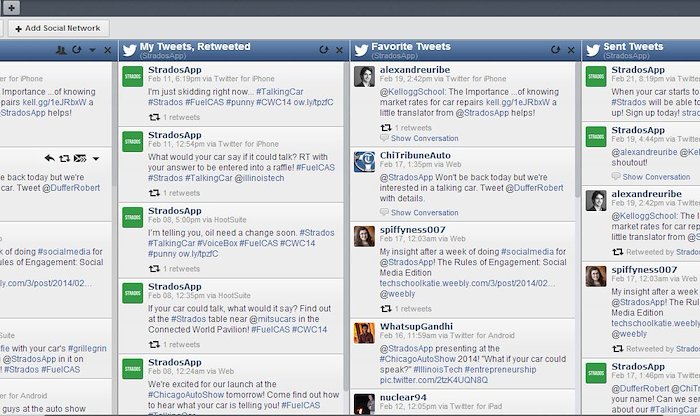Click @DufferRobert mention in ChiTribuneAuto tweet
700x416 pixels.
534,188
